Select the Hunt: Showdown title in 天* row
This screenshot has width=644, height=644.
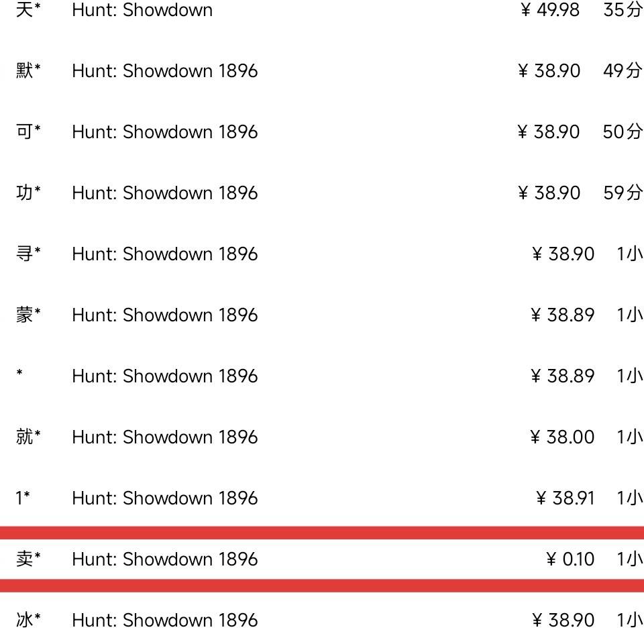[142, 10]
